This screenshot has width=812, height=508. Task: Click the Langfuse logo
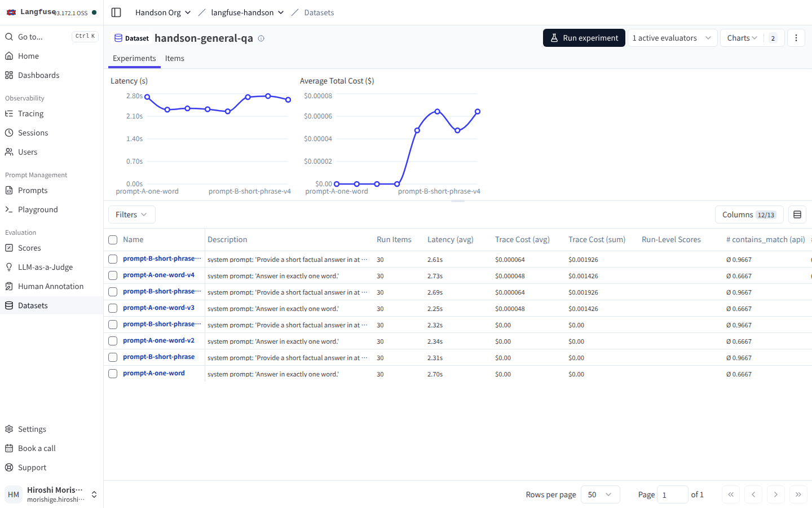point(31,12)
